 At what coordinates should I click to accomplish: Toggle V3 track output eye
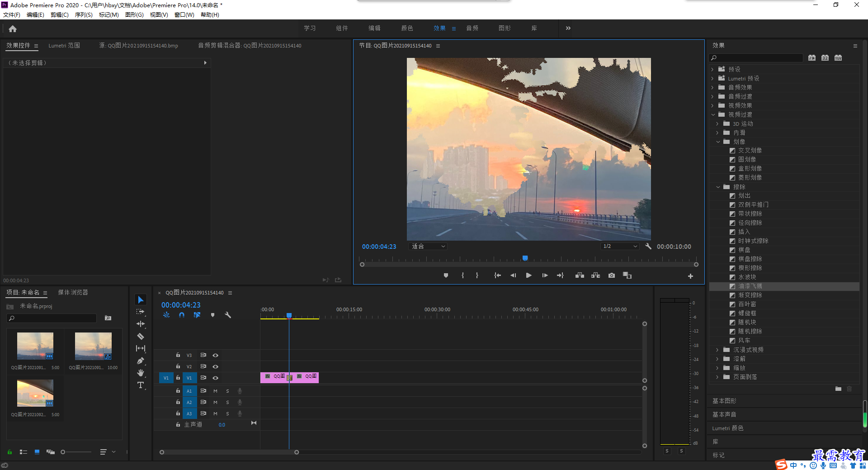pyautogui.click(x=216, y=356)
